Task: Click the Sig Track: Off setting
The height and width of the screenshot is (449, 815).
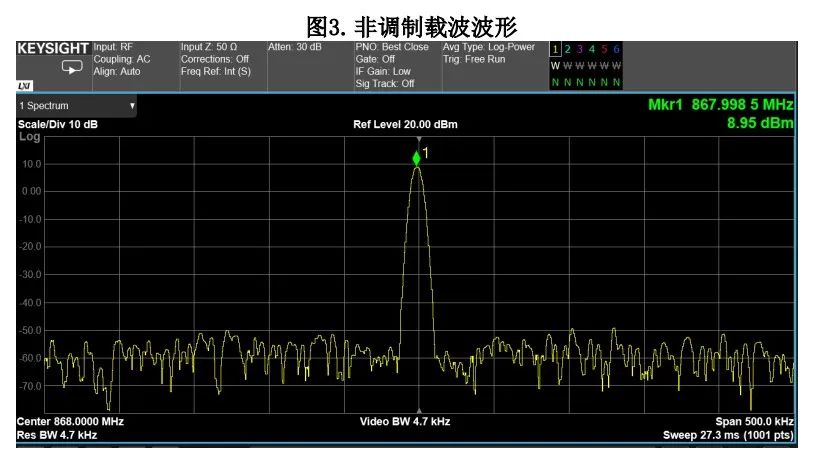Action: pyautogui.click(x=385, y=84)
